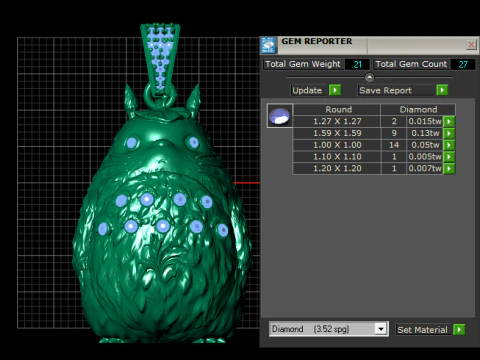The width and height of the screenshot is (480, 360).
Task: Close the Gem Reporter panel
Action: [x=471, y=45]
